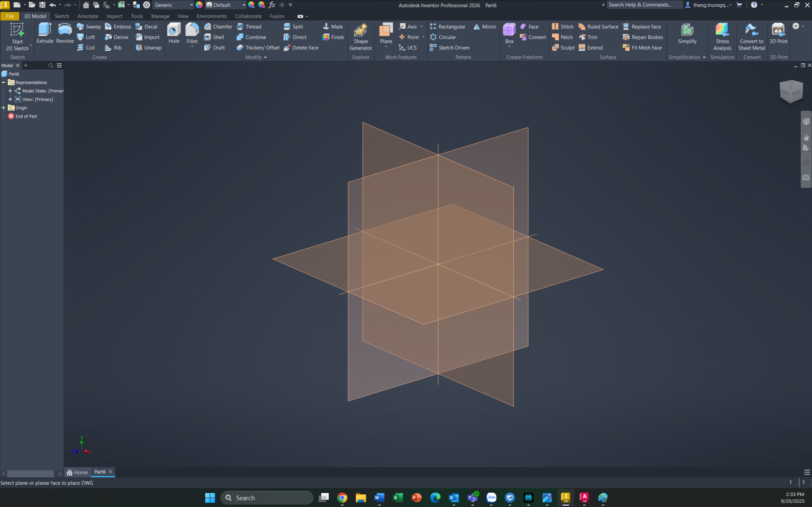Expand the Origin folder in browser
This screenshot has width=812, height=507.
pos(4,108)
